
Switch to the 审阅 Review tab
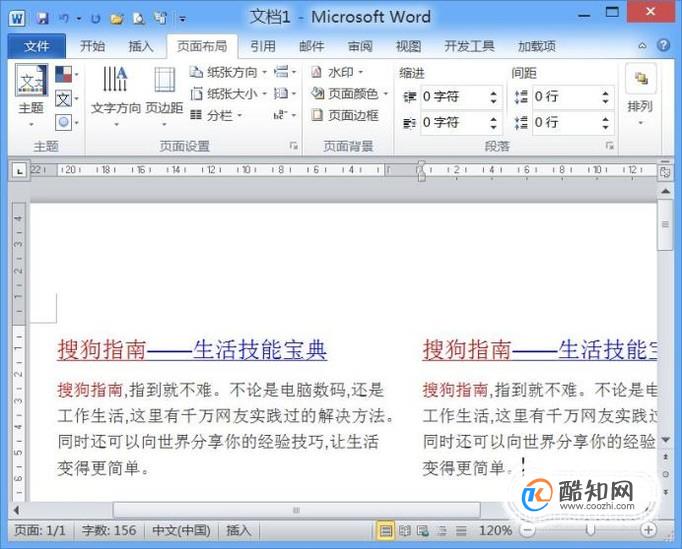pos(360,46)
